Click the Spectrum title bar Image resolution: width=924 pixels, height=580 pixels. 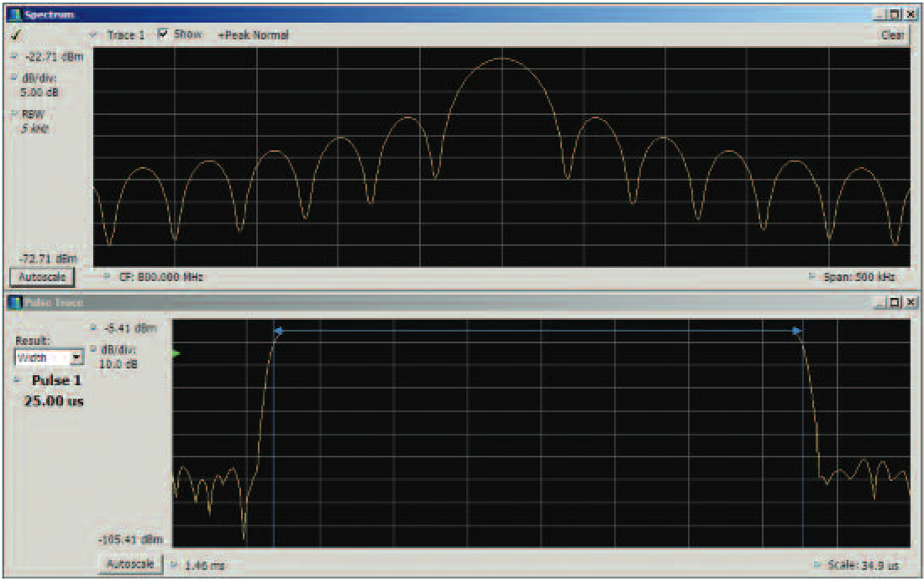point(336,13)
